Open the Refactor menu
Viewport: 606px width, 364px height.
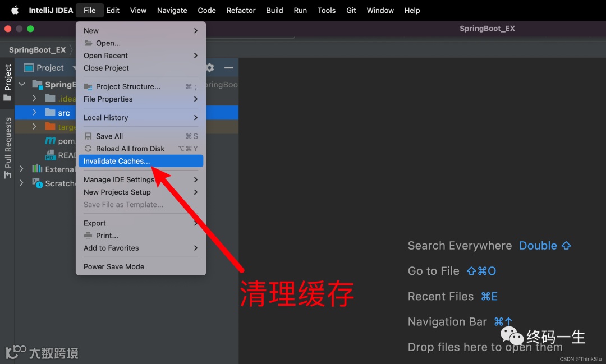point(241,11)
